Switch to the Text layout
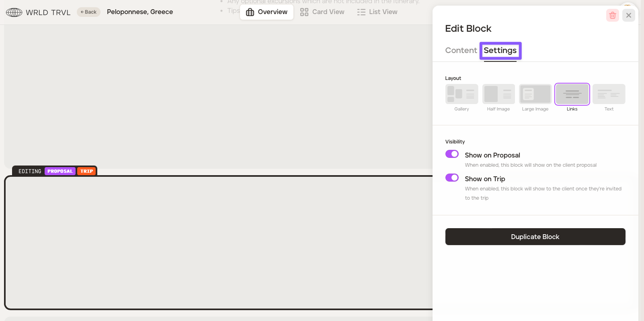644x321 pixels. (609, 94)
